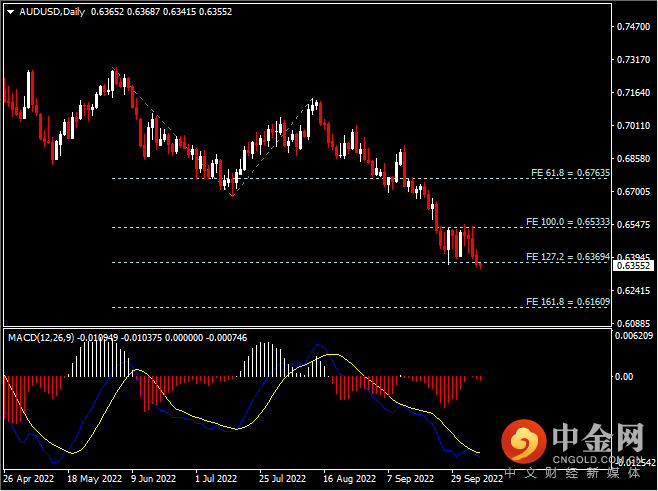Click the 0.73170 price axis label
Image resolution: width=658 pixels, height=491 pixels.
633,60
